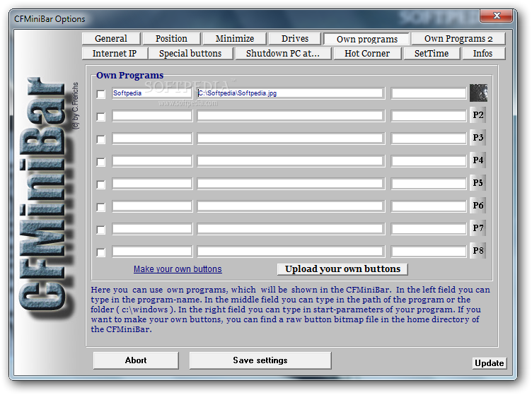The width and height of the screenshot is (532, 395).
Task: Click the program name field in P2 row
Action: pos(152,116)
